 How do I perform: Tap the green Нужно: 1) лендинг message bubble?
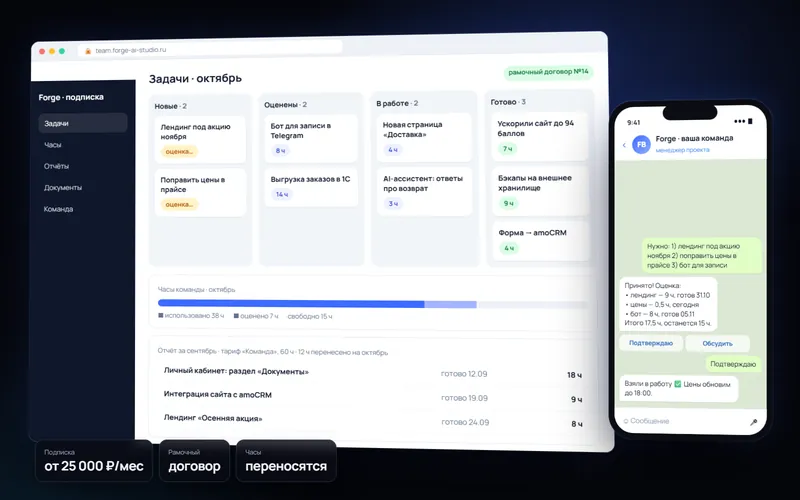[701, 256]
